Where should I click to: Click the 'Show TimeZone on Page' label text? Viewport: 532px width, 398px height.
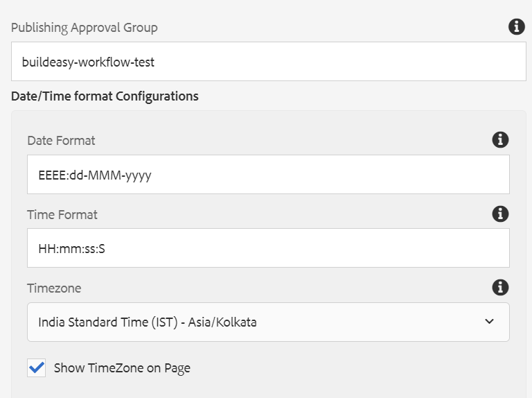(x=122, y=368)
